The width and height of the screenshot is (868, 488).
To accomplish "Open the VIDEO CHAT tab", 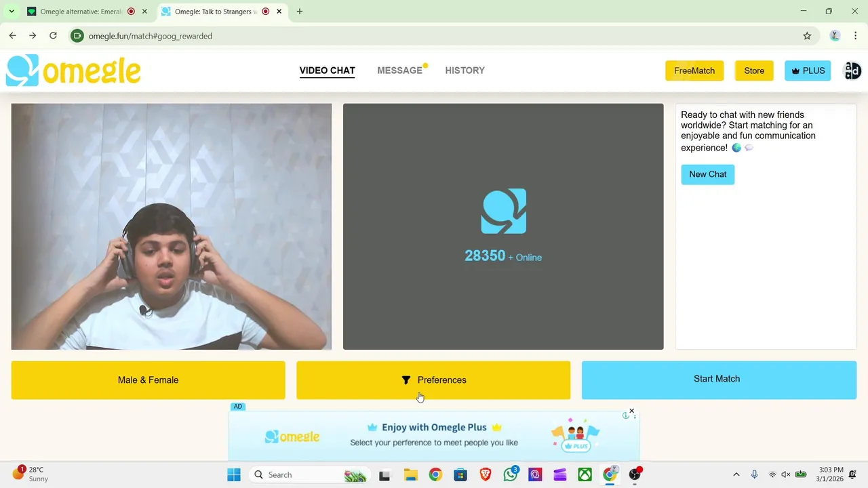I will (x=327, y=70).
